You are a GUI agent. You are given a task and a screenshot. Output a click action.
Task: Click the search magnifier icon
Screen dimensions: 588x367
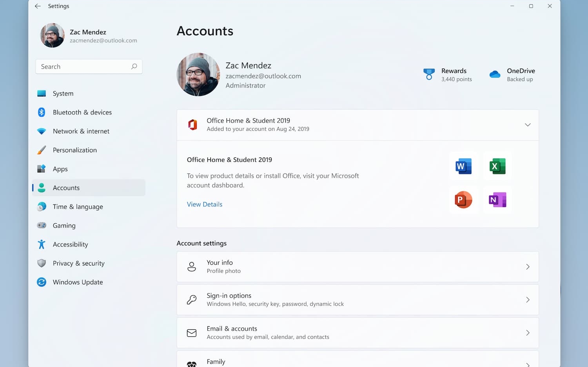point(134,67)
